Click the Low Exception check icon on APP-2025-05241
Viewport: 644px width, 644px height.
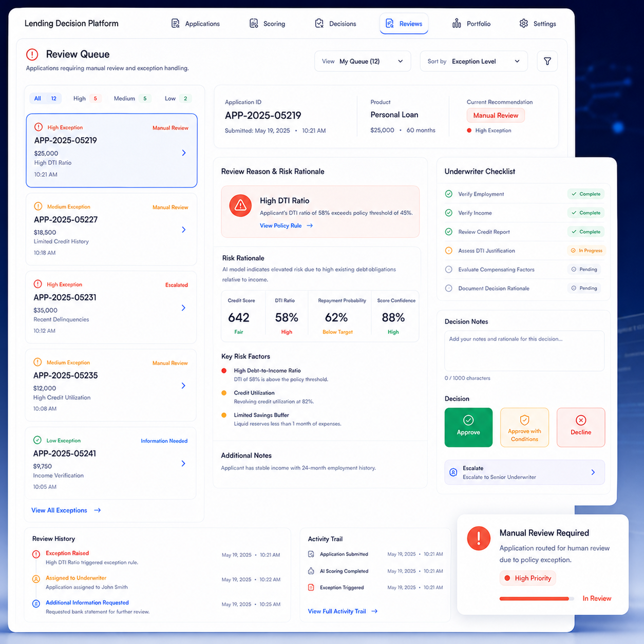[37, 440]
